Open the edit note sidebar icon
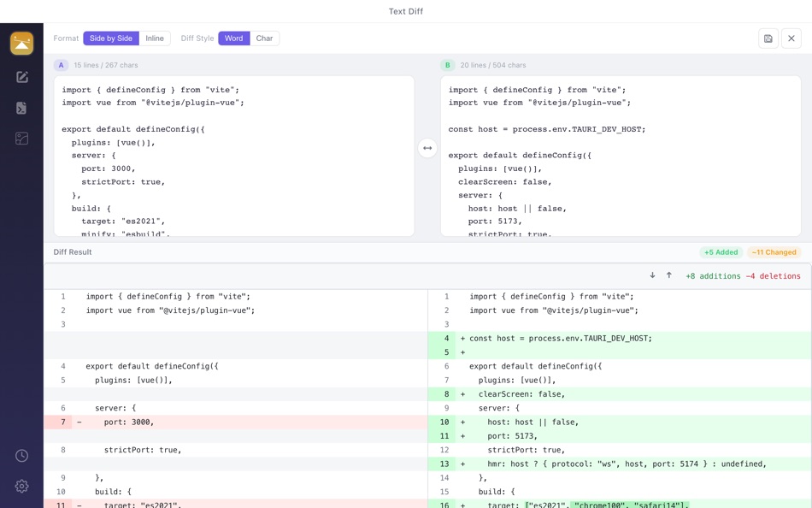Image resolution: width=812 pixels, height=508 pixels. (21, 77)
